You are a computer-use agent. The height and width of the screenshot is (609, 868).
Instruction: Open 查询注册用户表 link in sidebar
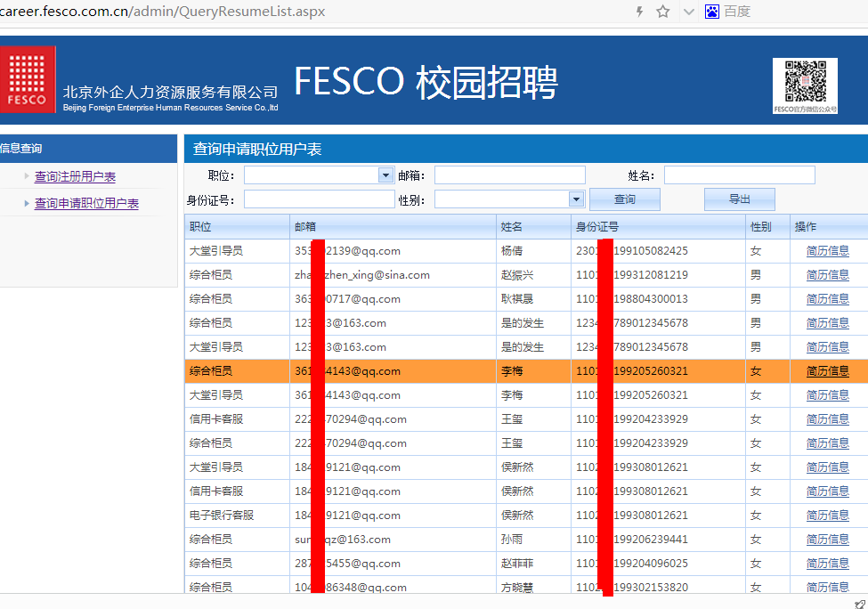tap(75, 176)
